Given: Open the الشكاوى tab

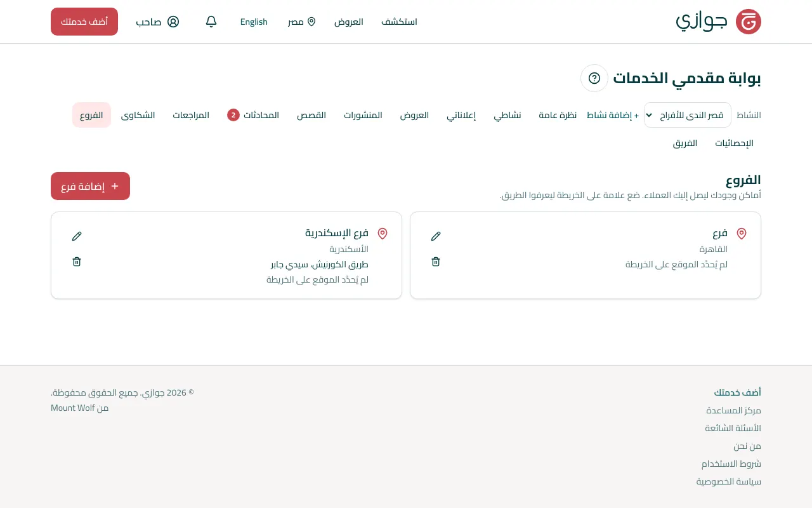Looking at the screenshot, I should coord(138,115).
